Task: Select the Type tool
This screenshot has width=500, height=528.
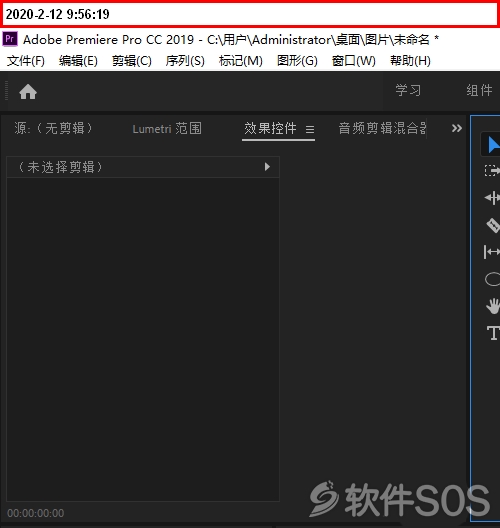Action: point(493,333)
